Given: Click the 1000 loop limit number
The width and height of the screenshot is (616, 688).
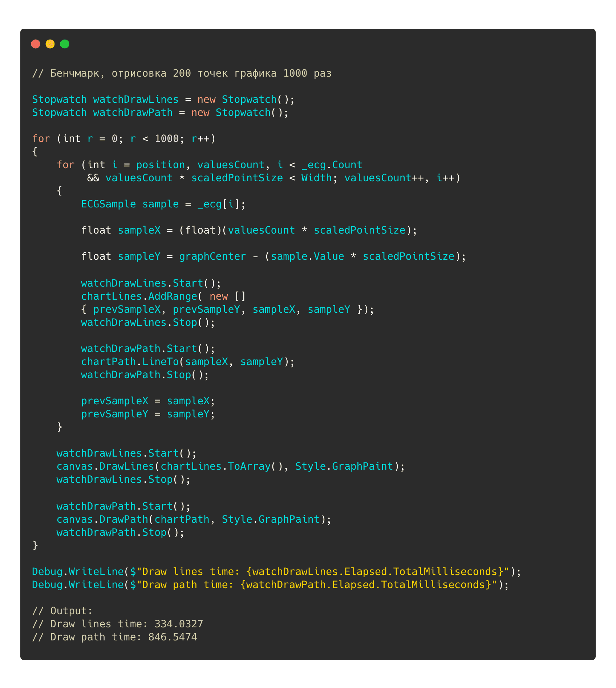Looking at the screenshot, I should point(167,139).
